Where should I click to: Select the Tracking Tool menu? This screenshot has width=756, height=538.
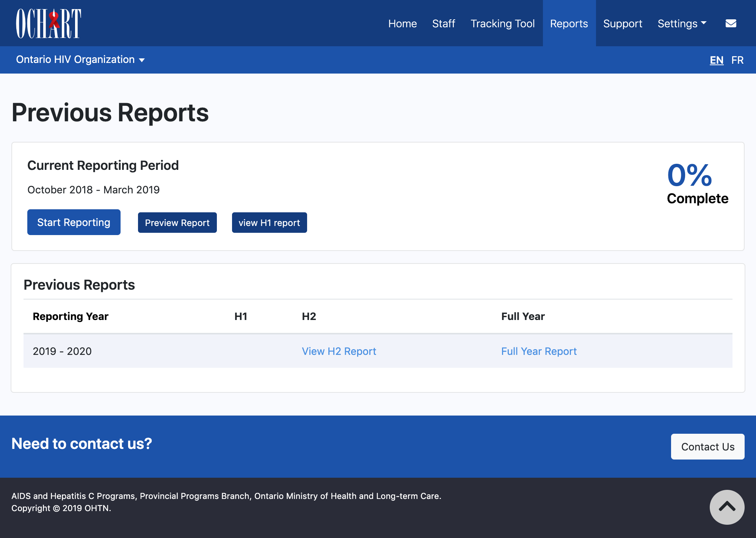(502, 23)
